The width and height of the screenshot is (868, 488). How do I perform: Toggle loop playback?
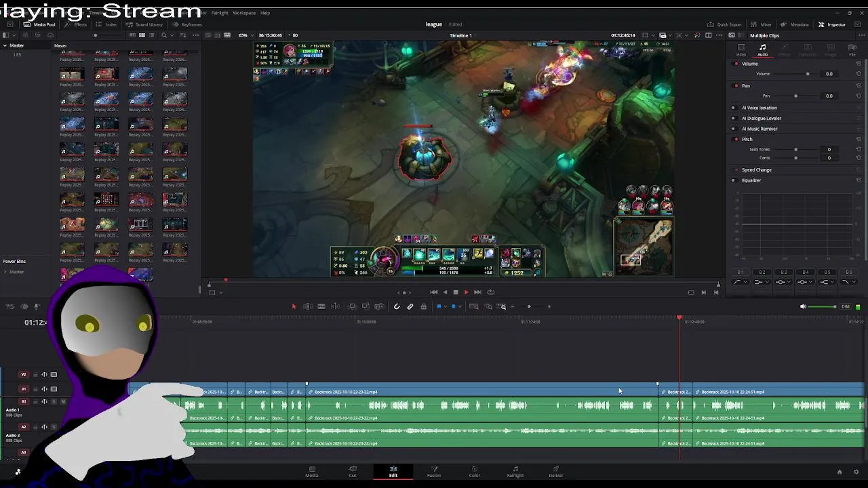491,292
